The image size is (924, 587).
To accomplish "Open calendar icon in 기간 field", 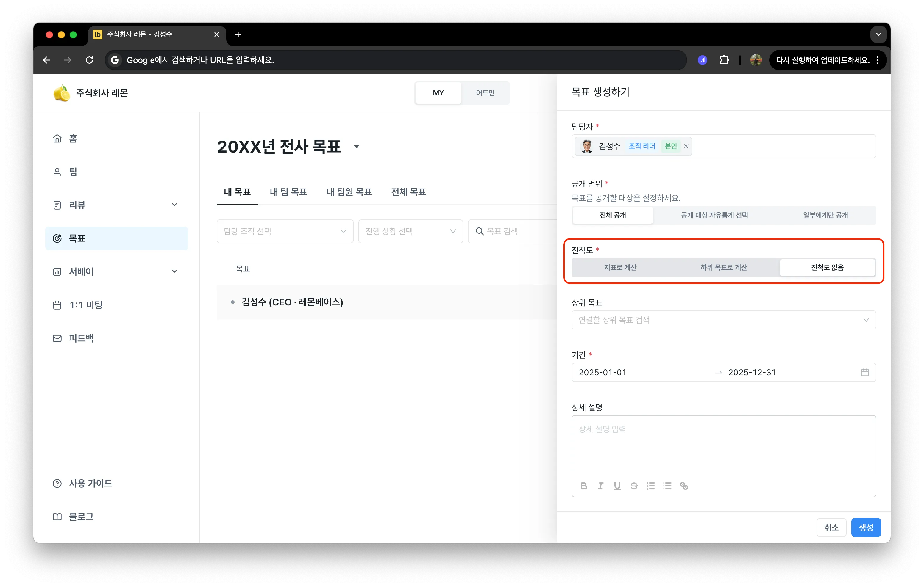I will tap(864, 372).
